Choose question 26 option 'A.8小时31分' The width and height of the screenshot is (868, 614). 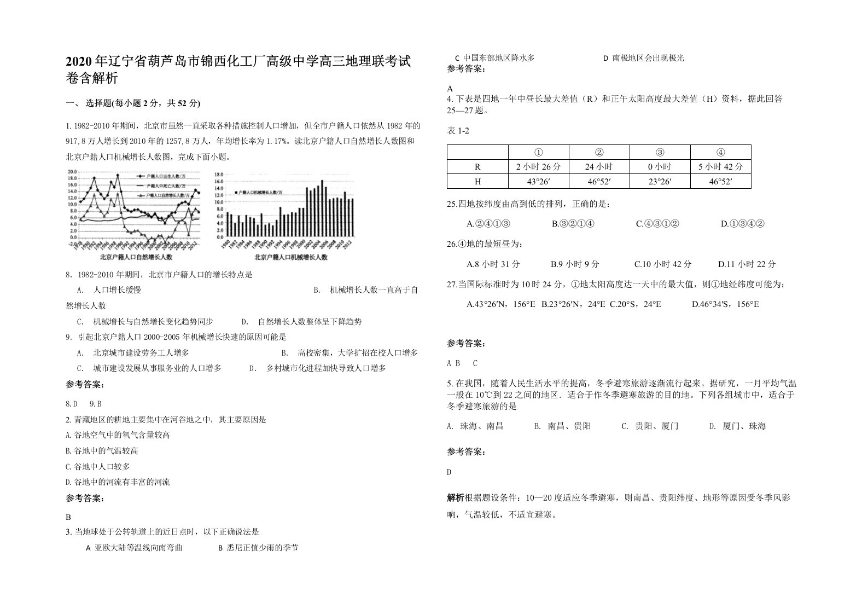493,264
